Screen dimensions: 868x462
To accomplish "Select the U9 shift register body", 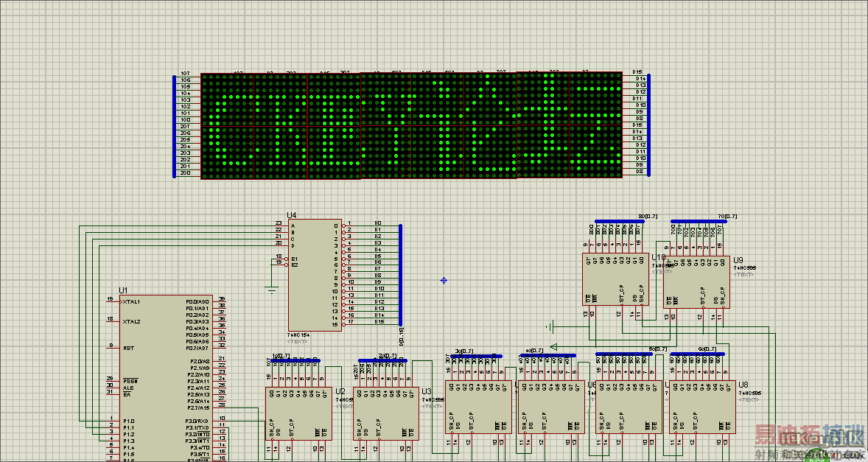I will click(696, 281).
